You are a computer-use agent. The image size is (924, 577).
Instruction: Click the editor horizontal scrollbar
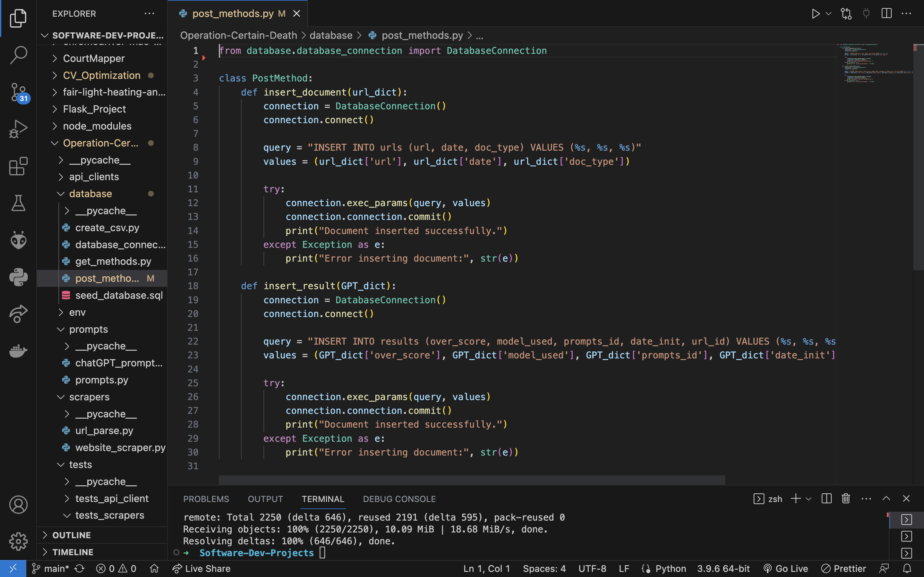[472, 480]
